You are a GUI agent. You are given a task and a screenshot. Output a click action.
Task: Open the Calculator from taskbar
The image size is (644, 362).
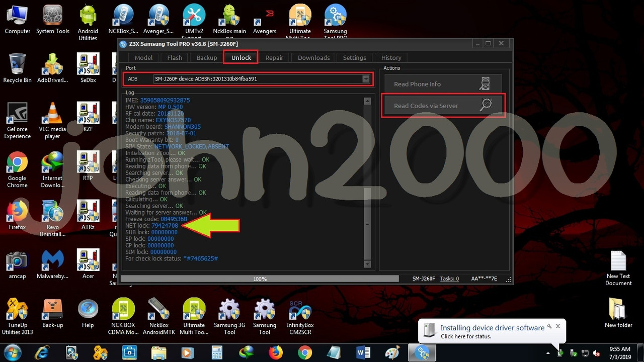coord(217,353)
